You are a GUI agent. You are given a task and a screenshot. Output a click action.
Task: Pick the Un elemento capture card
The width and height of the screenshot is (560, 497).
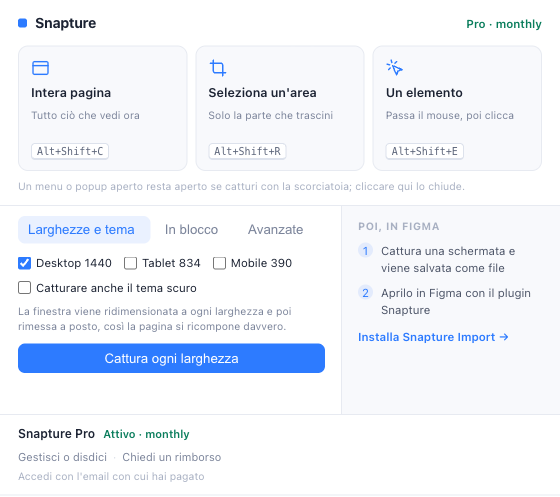(x=457, y=108)
